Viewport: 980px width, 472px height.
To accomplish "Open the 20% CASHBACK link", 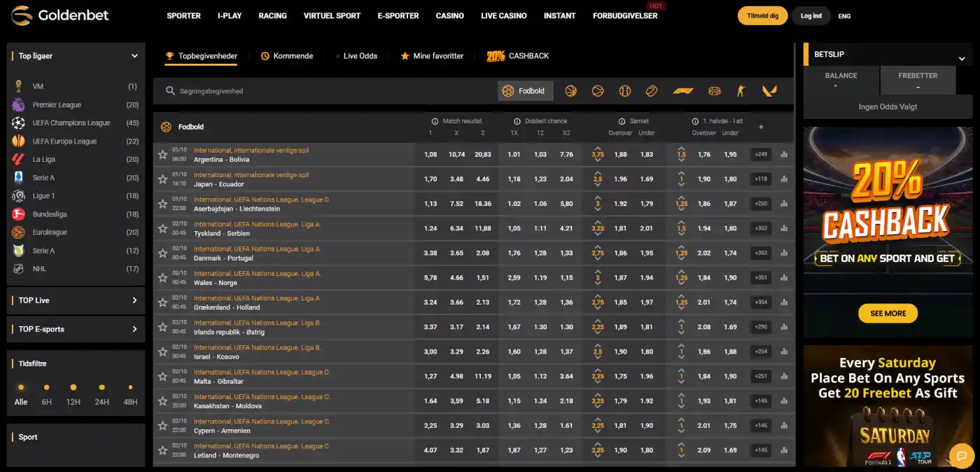I will 518,56.
